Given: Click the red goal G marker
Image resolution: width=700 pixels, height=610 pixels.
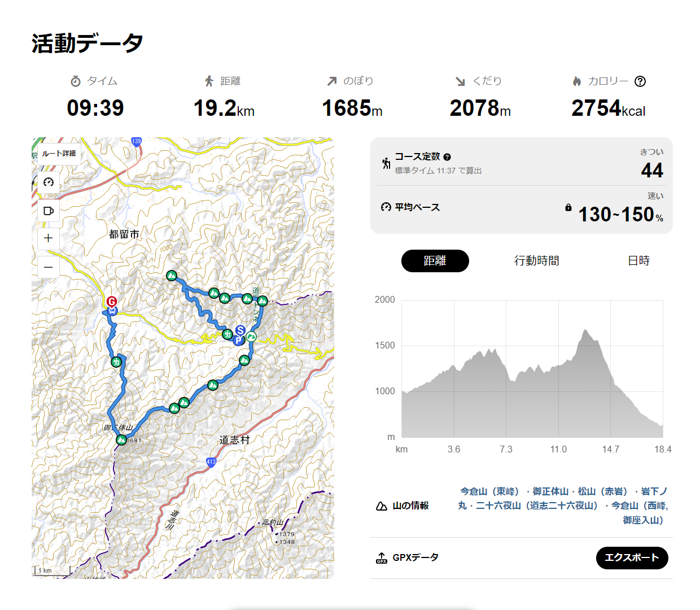Looking at the screenshot, I should [112, 302].
